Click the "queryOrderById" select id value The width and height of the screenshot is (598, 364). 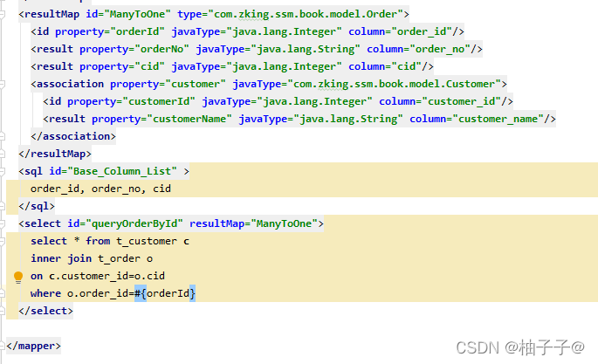click(x=134, y=223)
